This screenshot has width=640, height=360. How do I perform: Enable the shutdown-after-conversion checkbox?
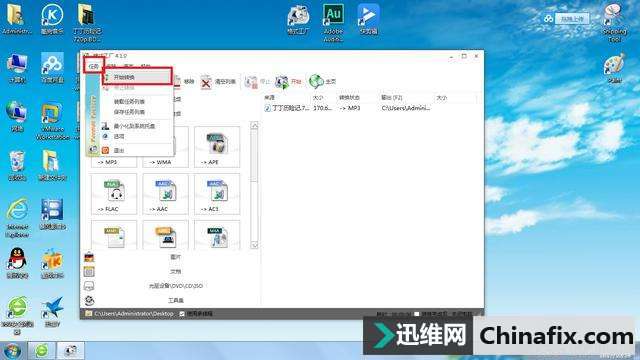click(x=416, y=314)
